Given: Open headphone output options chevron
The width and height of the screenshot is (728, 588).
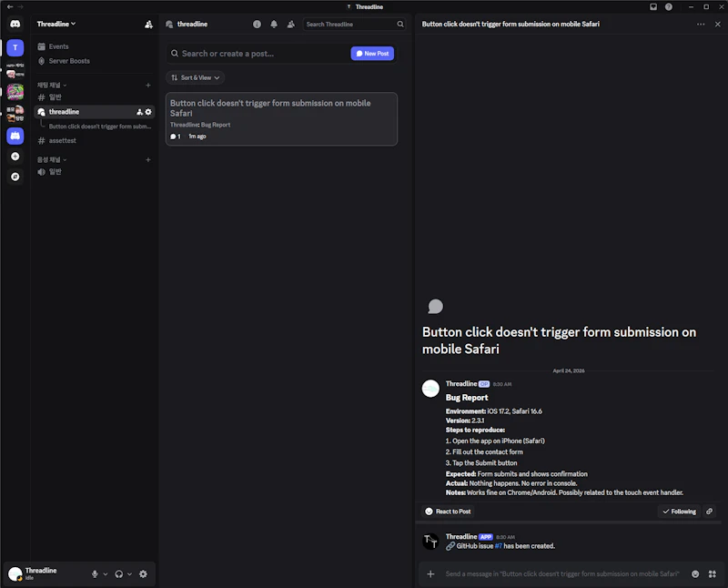Looking at the screenshot, I should tap(129, 574).
